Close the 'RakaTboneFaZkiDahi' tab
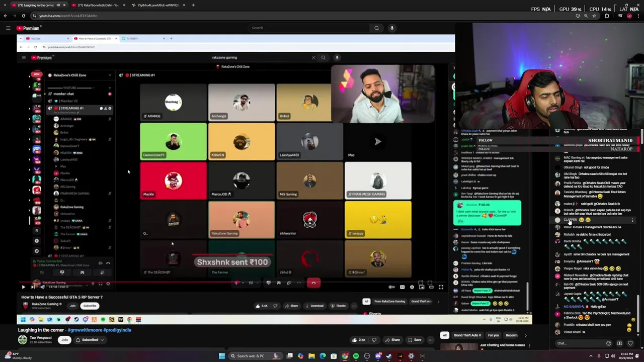Screen dimensions: 644x362 click(x=124, y=5)
